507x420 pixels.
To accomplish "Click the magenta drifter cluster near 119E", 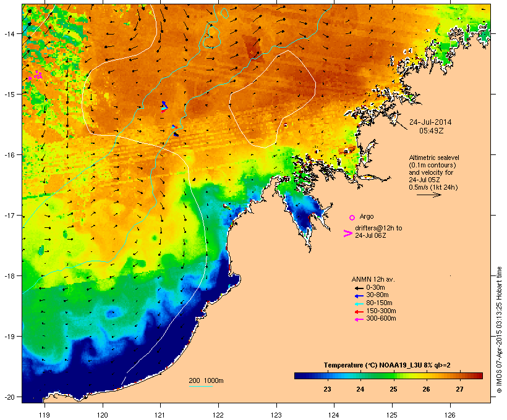I will [x=36, y=75].
